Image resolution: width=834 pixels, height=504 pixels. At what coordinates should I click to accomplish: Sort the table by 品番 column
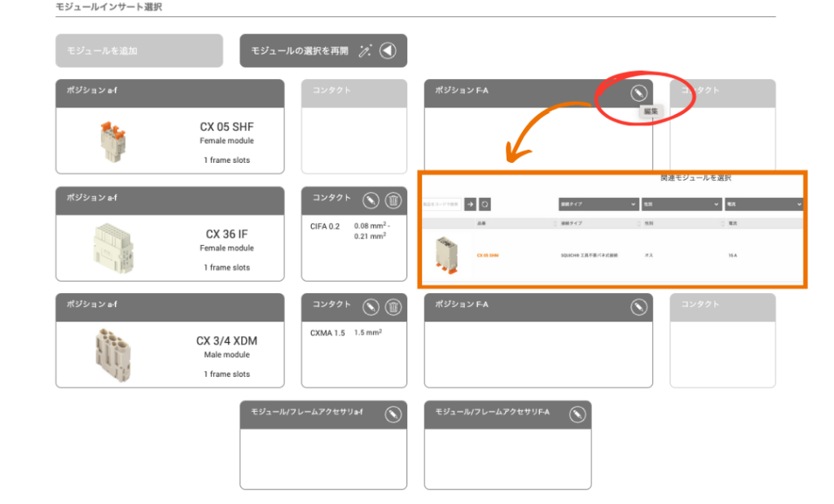click(x=515, y=223)
